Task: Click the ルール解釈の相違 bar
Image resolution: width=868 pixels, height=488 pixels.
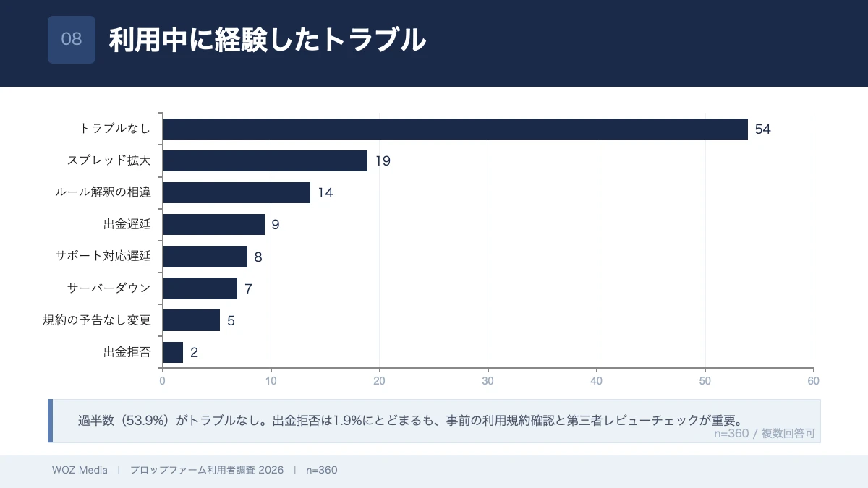Action: [237, 193]
